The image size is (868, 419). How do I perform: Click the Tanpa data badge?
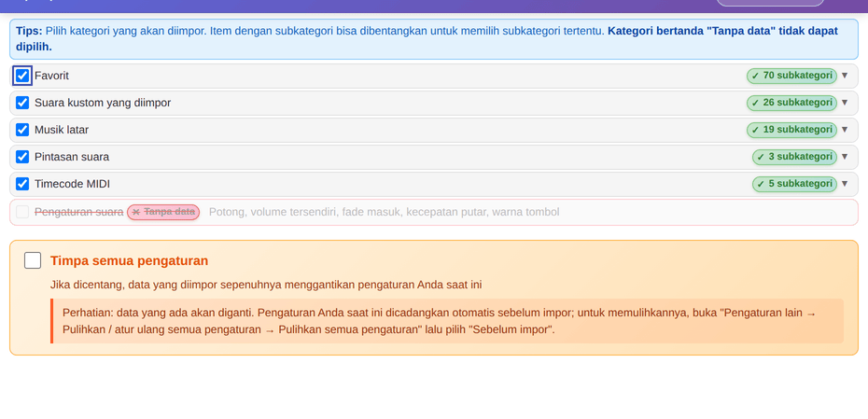pyautogui.click(x=163, y=212)
